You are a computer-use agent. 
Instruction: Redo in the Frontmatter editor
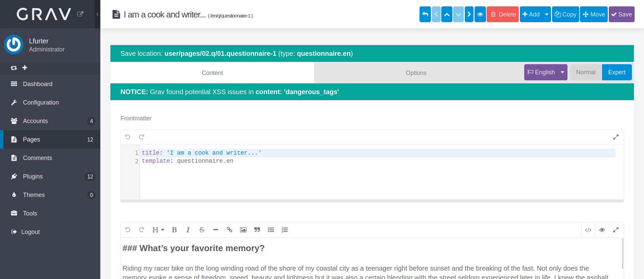tap(142, 137)
